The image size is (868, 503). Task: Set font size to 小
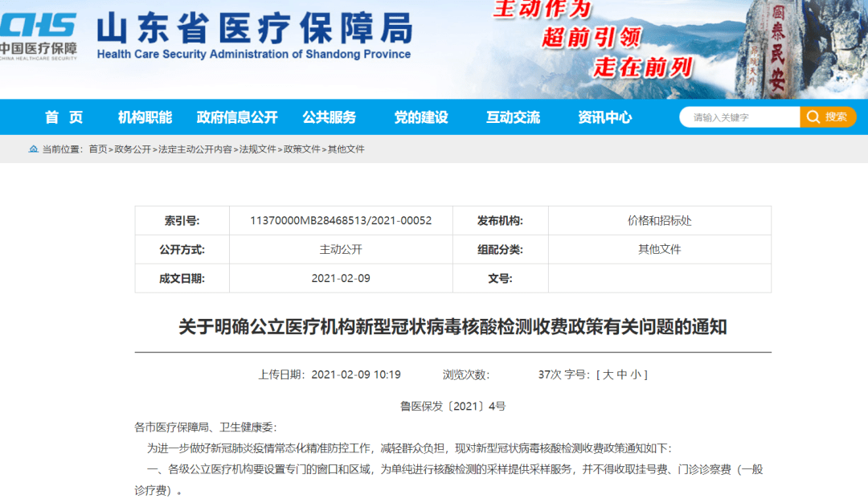[x=636, y=374]
